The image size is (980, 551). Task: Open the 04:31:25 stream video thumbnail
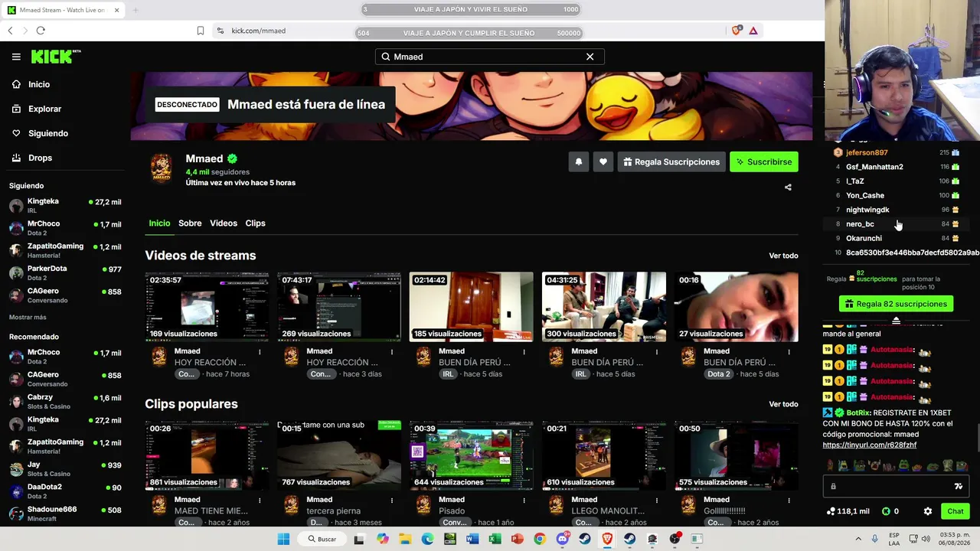604,306
